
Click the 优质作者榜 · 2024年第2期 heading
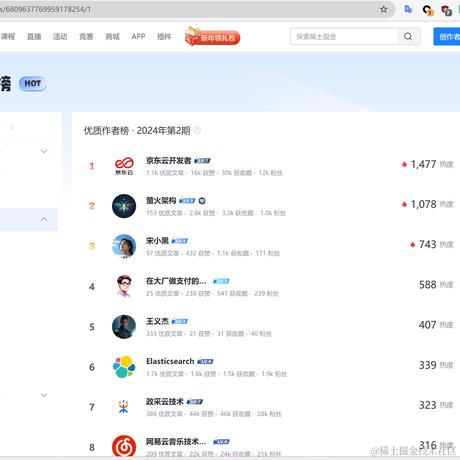click(137, 130)
